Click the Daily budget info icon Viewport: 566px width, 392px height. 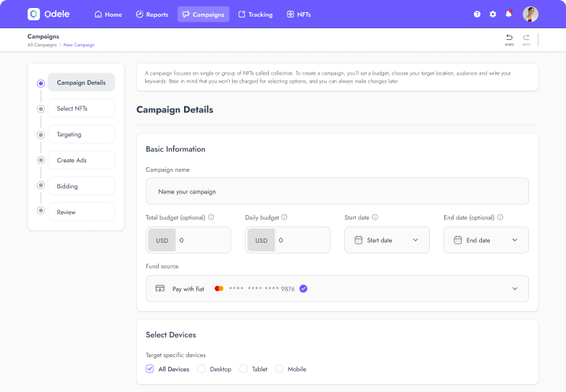click(x=285, y=217)
